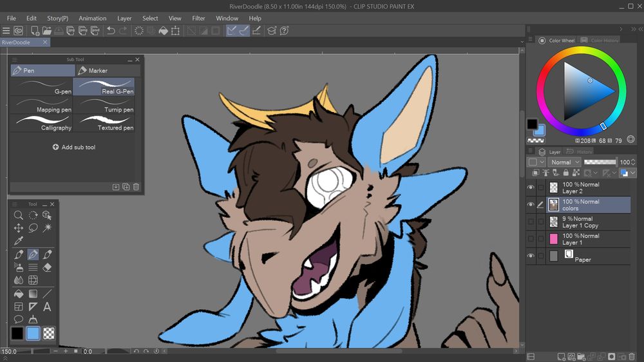
Task: Select the Auto select magic wand
Action: [47, 228]
